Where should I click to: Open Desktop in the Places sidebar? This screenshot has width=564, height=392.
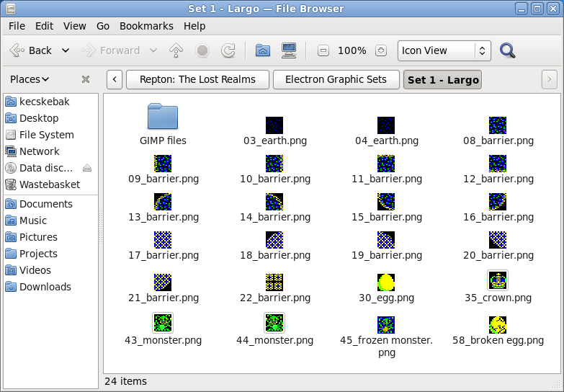[50, 118]
